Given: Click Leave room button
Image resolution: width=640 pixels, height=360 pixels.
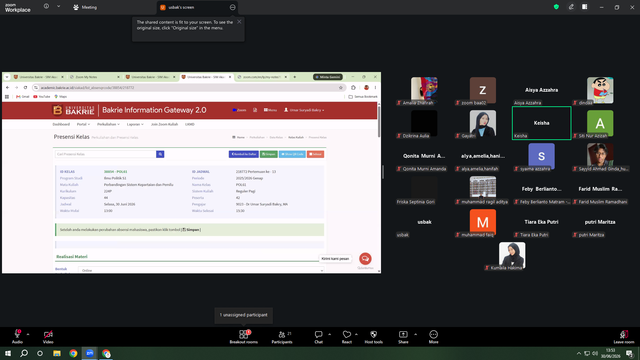Looking at the screenshot, I should coord(624,337).
